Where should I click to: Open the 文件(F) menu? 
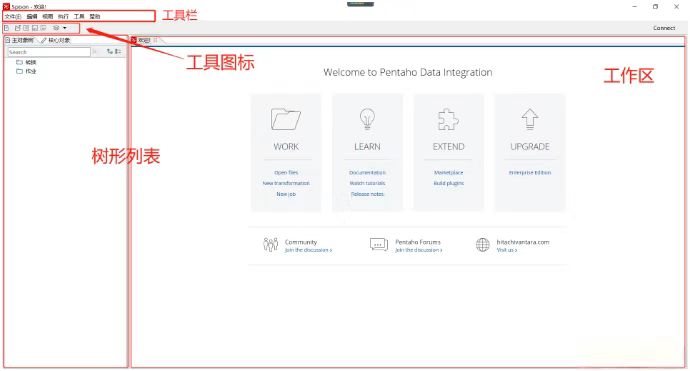click(x=13, y=16)
